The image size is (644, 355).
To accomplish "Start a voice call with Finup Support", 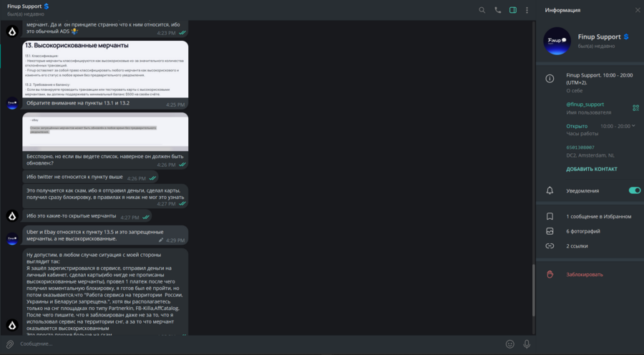I will coord(497,10).
